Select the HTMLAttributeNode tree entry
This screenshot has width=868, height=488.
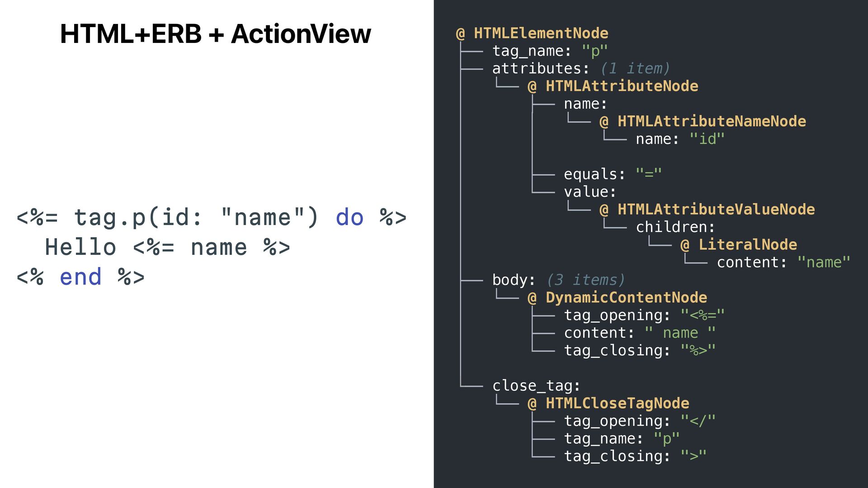click(621, 86)
